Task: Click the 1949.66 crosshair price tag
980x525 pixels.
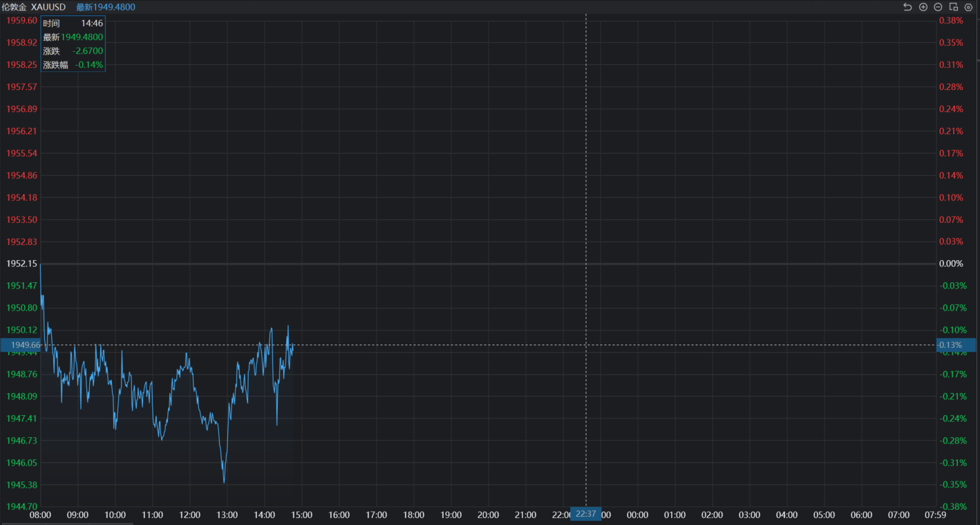Action: (x=21, y=344)
